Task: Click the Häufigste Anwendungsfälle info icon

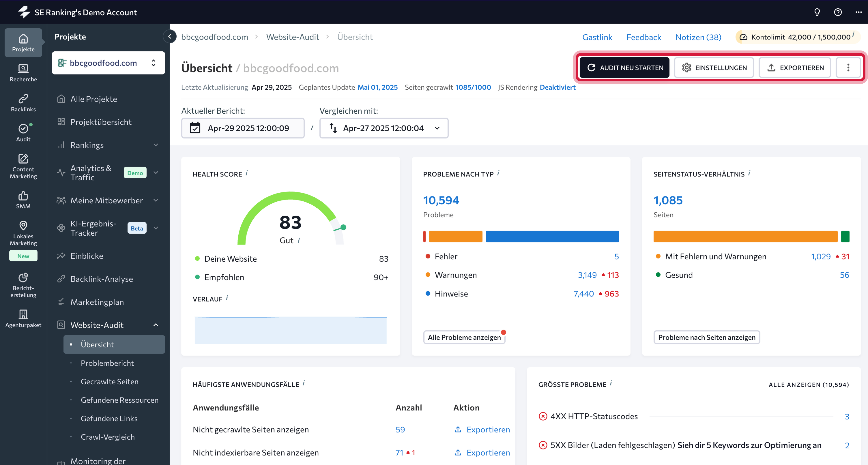Action: (304, 383)
